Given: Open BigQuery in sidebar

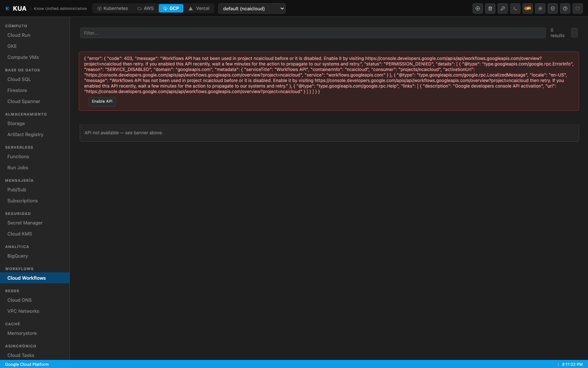Looking at the screenshot, I should (35, 256).
